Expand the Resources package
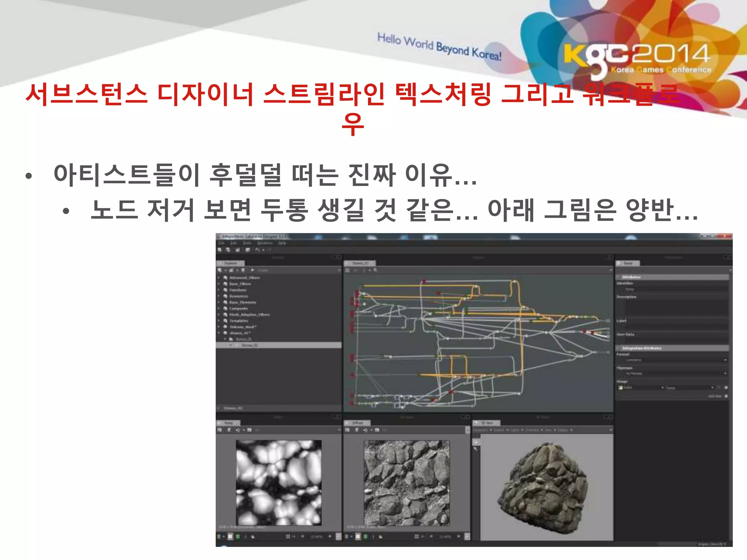The image size is (747, 560). coord(219,296)
